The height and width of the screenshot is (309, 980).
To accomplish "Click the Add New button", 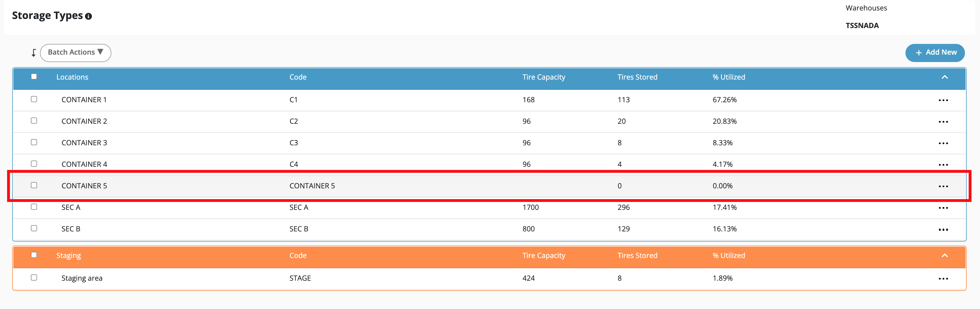I will (935, 52).
